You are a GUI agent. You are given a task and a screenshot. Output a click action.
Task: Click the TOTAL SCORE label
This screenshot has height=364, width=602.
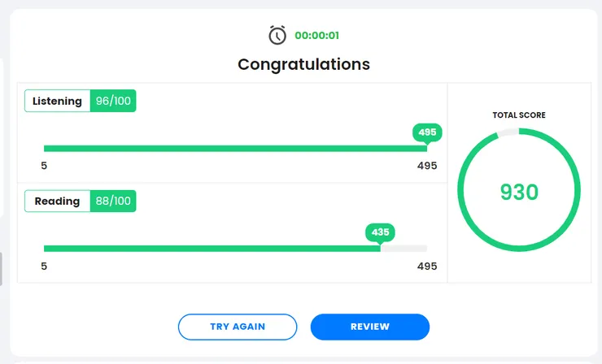click(x=519, y=115)
